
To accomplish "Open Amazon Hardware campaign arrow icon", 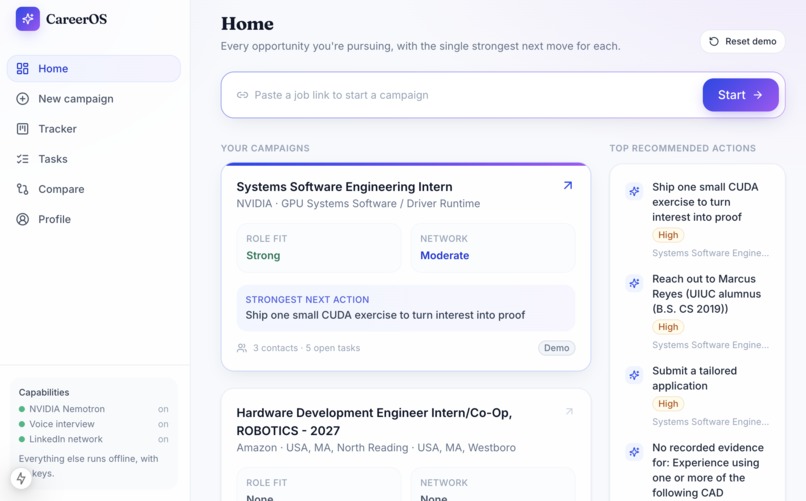I will point(569,411).
